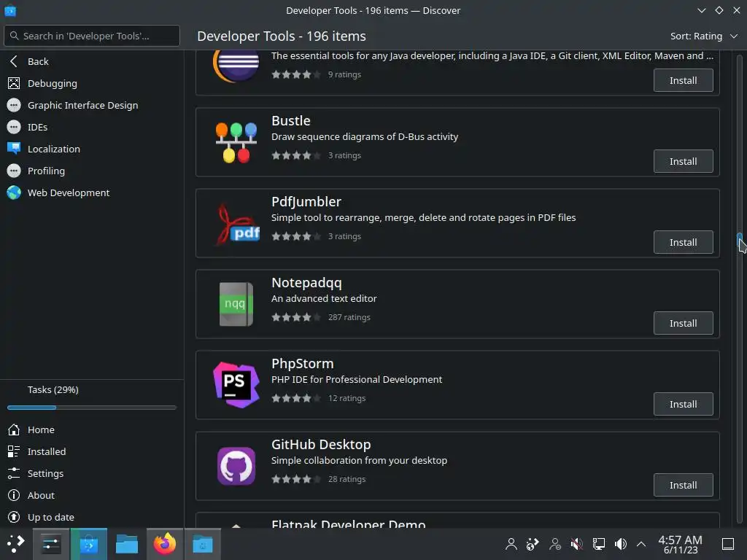Expand hidden system tray icons arrow
747x560 pixels.
[x=641, y=544]
